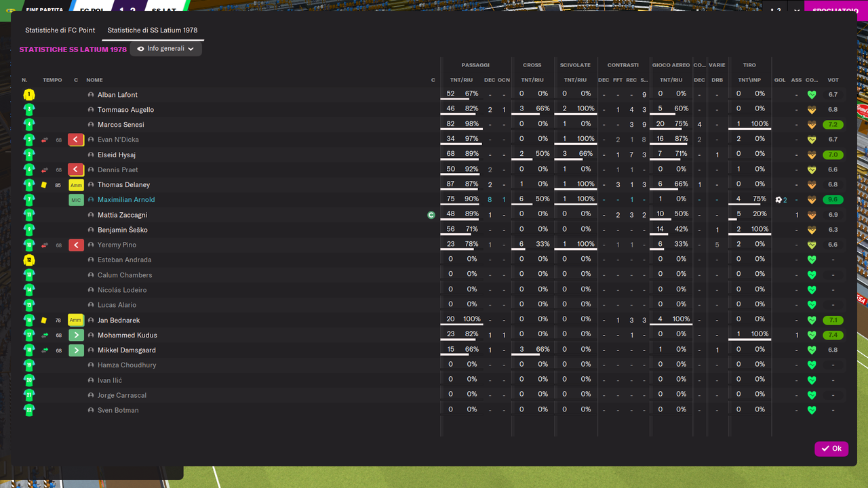Sort by the NOME column header
The height and width of the screenshot is (488, 868).
pyautogui.click(x=94, y=80)
